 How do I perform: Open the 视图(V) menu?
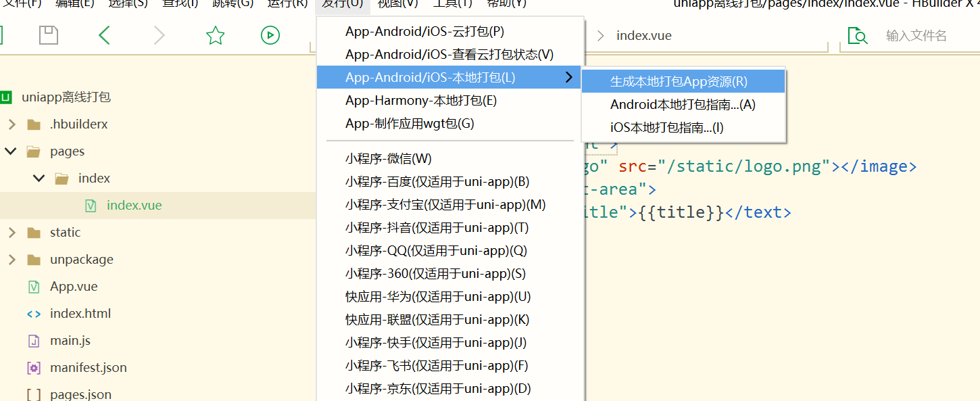[x=398, y=3]
